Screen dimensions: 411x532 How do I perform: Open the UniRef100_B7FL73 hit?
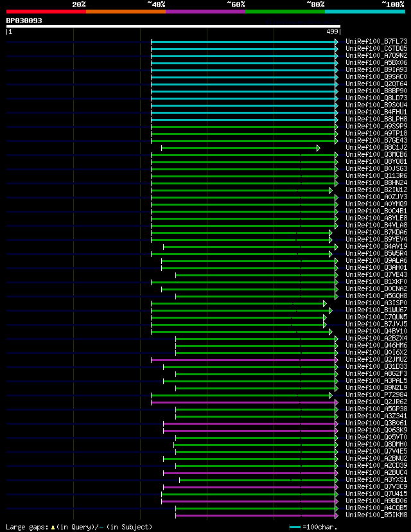click(x=376, y=41)
